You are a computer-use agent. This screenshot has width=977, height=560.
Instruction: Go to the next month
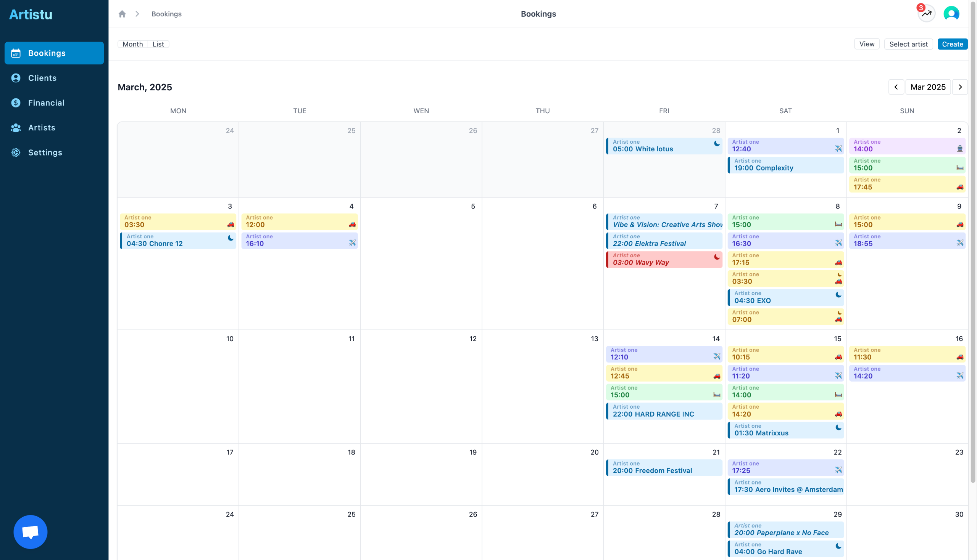pos(960,87)
